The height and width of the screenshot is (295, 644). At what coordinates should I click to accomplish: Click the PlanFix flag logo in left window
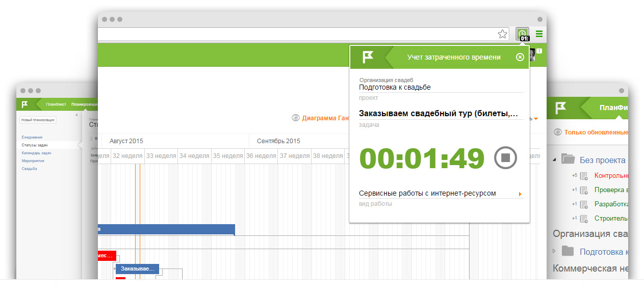25,104
